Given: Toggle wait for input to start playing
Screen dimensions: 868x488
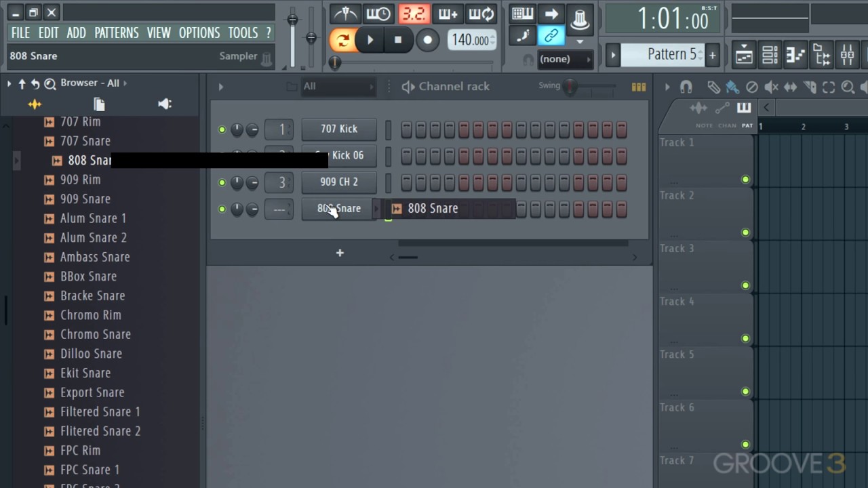Looking at the screenshot, I should [378, 14].
